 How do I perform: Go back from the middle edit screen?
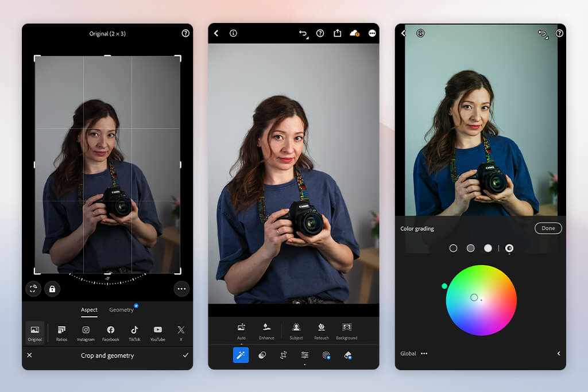click(x=216, y=33)
